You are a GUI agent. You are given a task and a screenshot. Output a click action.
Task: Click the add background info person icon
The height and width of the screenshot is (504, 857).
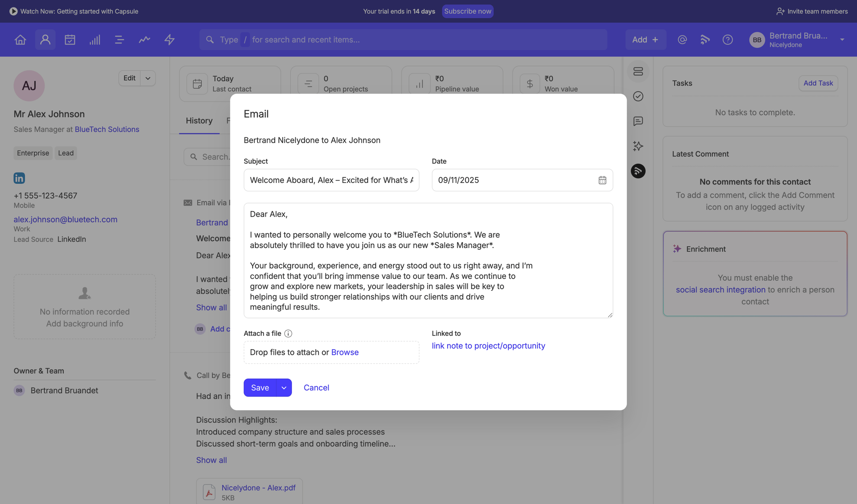point(85,293)
